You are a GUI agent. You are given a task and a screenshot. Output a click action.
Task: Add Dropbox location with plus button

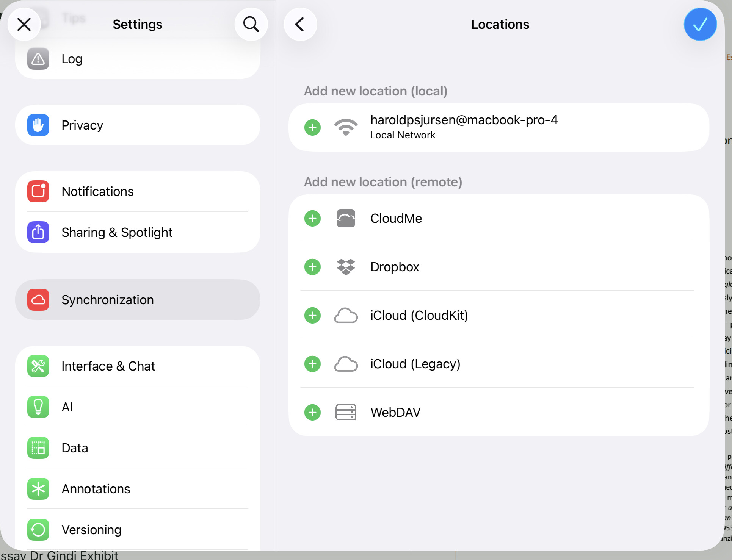click(x=313, y=267)
